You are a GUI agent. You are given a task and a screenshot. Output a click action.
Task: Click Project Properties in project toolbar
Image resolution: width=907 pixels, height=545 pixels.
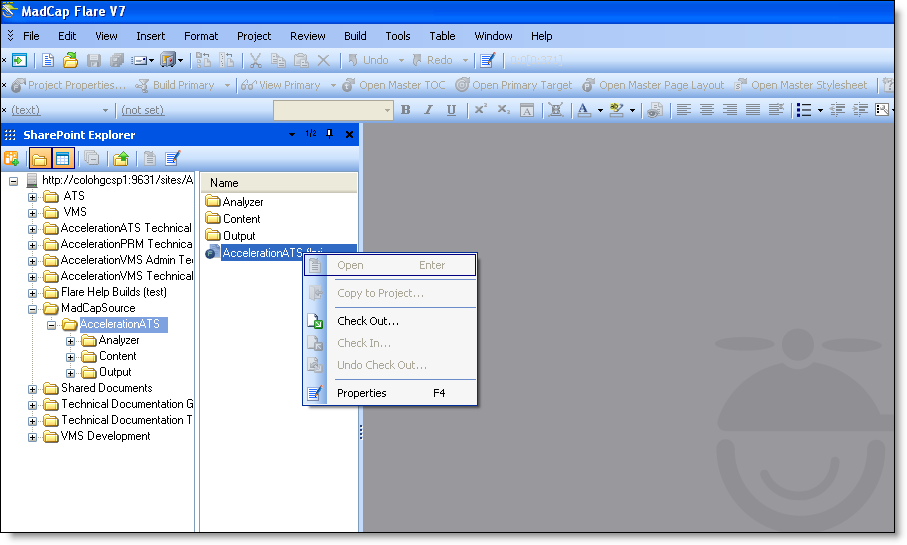click(68, 85)
